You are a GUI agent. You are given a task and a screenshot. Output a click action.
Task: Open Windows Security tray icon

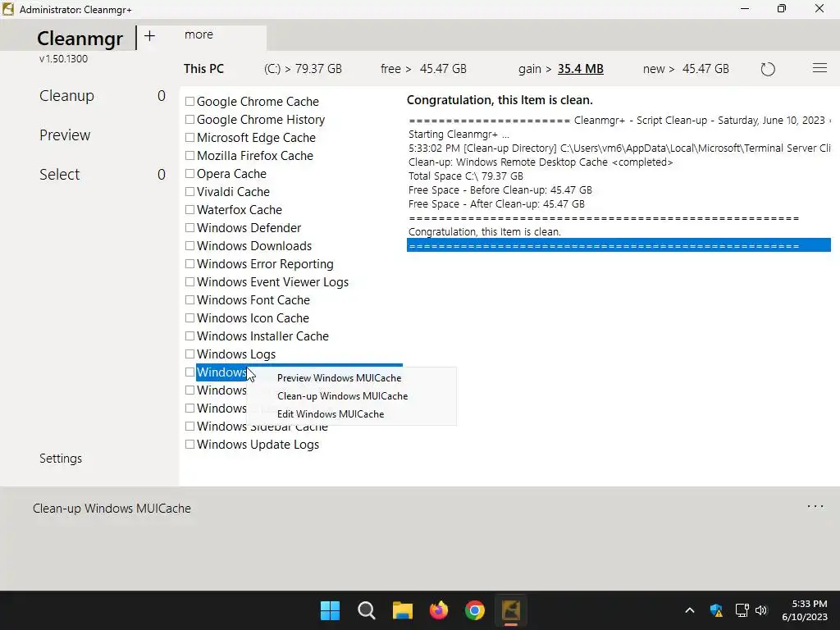click(716, 610)
